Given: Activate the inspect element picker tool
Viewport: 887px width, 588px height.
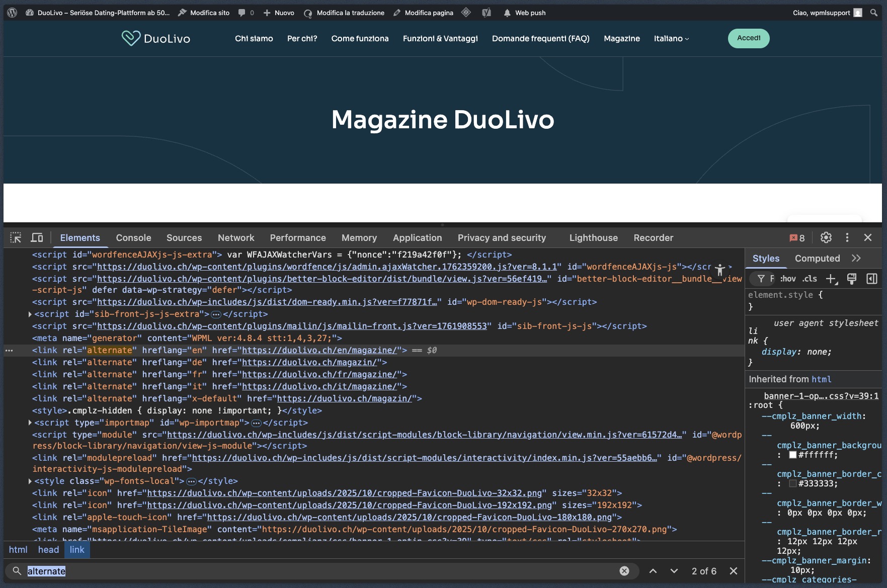Looking at the screenshot, I should (16, 237).
